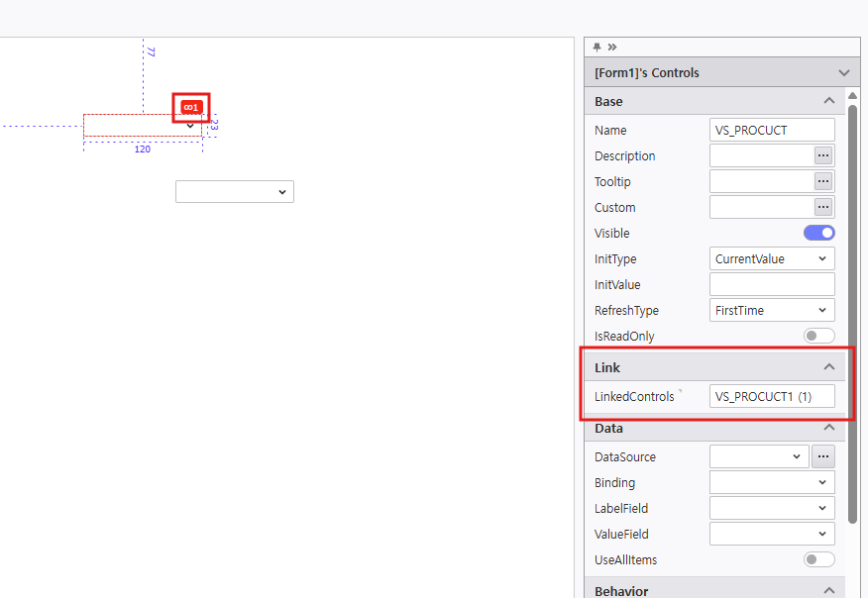The height and width of the screenshot is (598, 868).
Task: Click the properties panel vertical scrollbar
Action: click(x=852, y=313)
